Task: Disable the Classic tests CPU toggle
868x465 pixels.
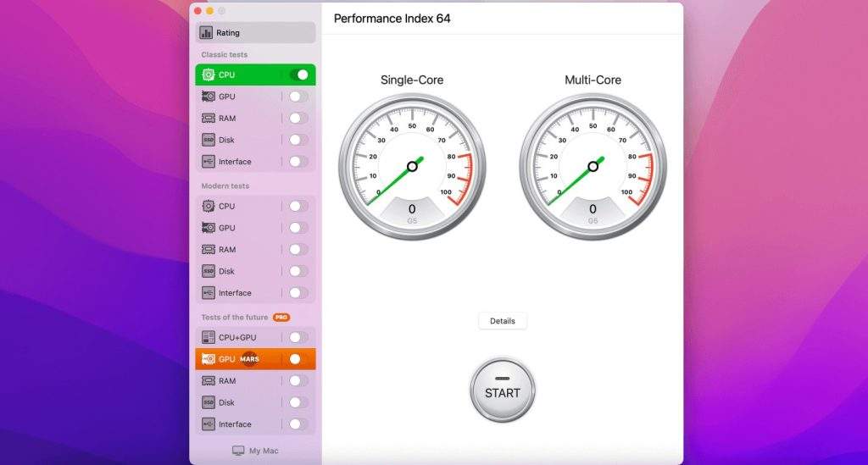Action: [298, 75]
